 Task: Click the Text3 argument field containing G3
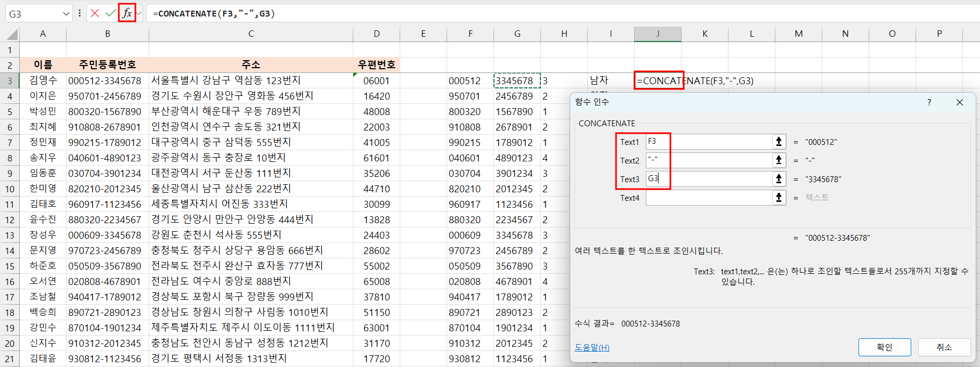click(709, 179)
